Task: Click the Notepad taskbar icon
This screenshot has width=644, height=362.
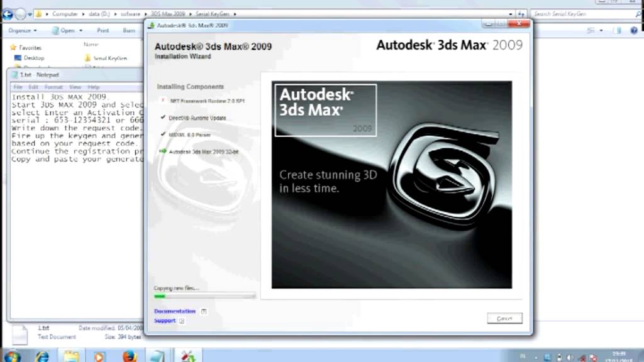Action: (157, 356)
